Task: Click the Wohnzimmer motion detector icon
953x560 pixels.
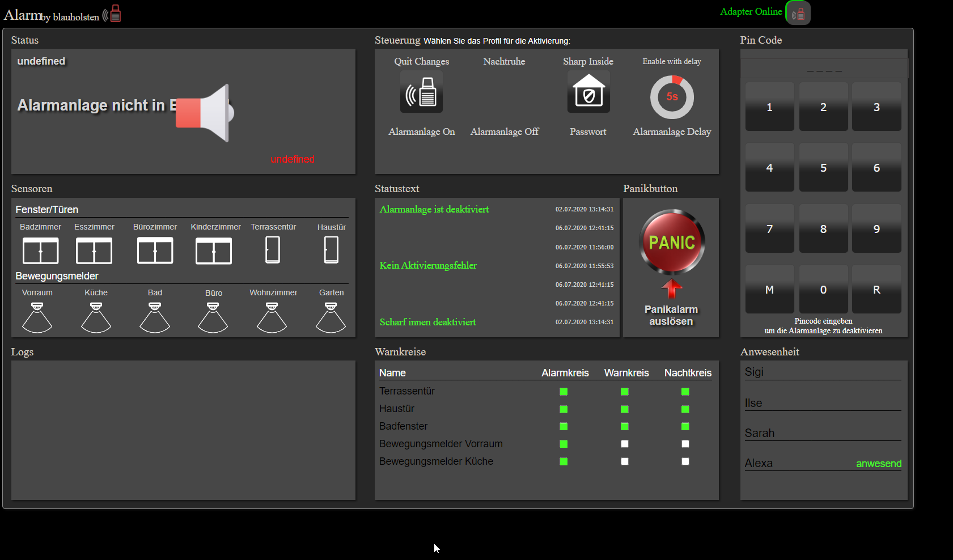Action: click(272, 317)
